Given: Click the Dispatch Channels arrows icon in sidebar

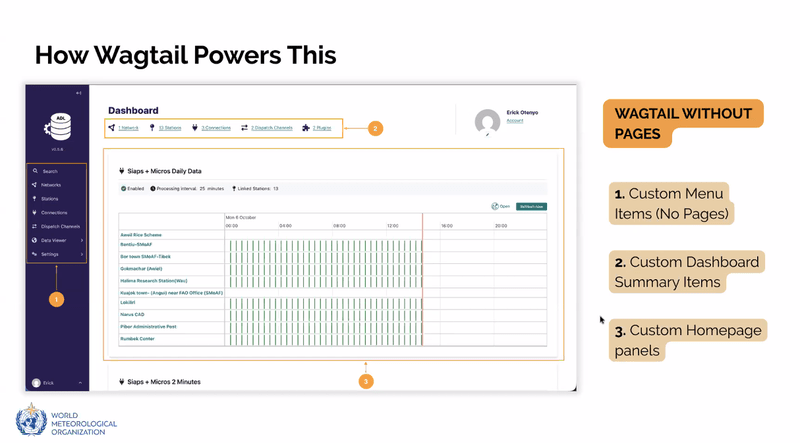Looking at the screenshot, I should pyautogui.click(x=35, y=227).
